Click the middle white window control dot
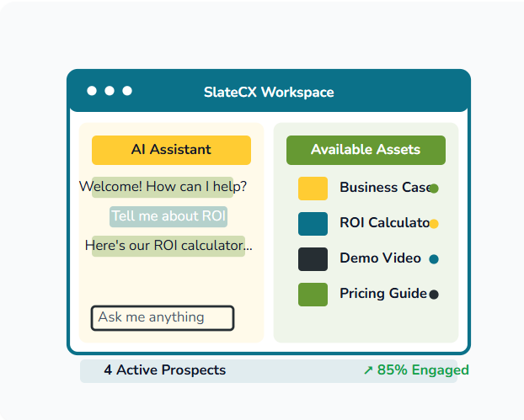The height and width of the screenshot is (420, 524). (x=110, y=91)
